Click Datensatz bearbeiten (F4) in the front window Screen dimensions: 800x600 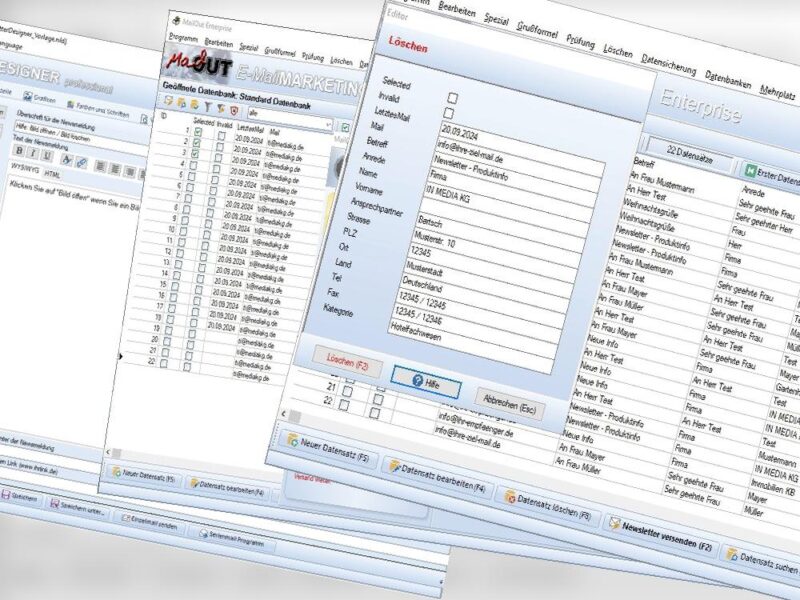437,477
